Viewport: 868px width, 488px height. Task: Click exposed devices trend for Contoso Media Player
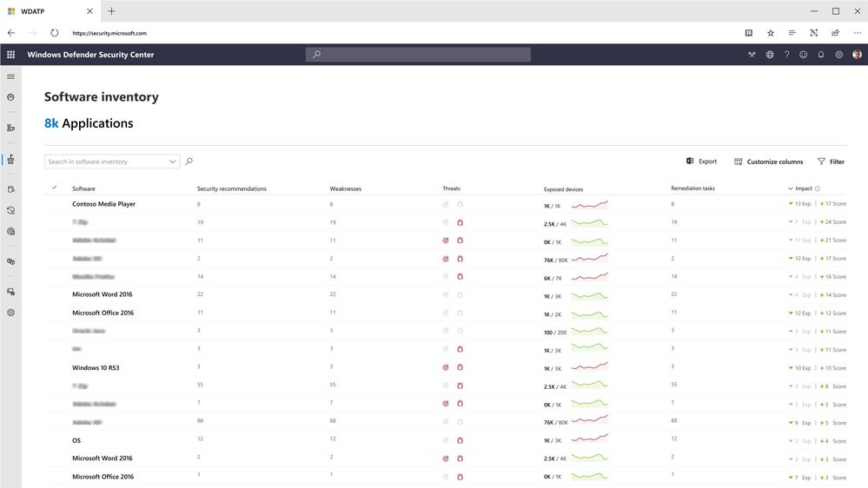click(590, 205)
